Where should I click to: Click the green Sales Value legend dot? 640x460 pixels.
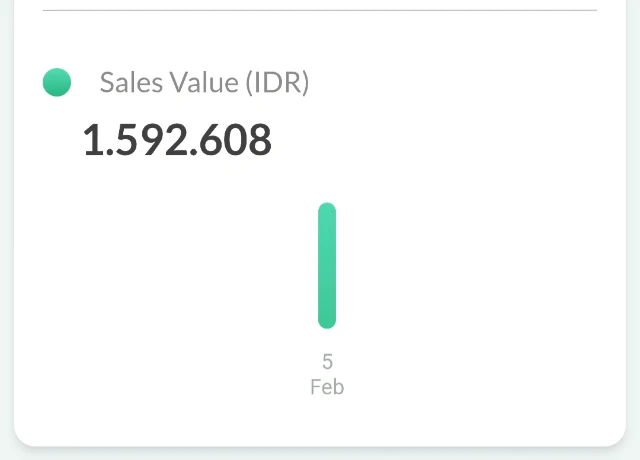57,83
